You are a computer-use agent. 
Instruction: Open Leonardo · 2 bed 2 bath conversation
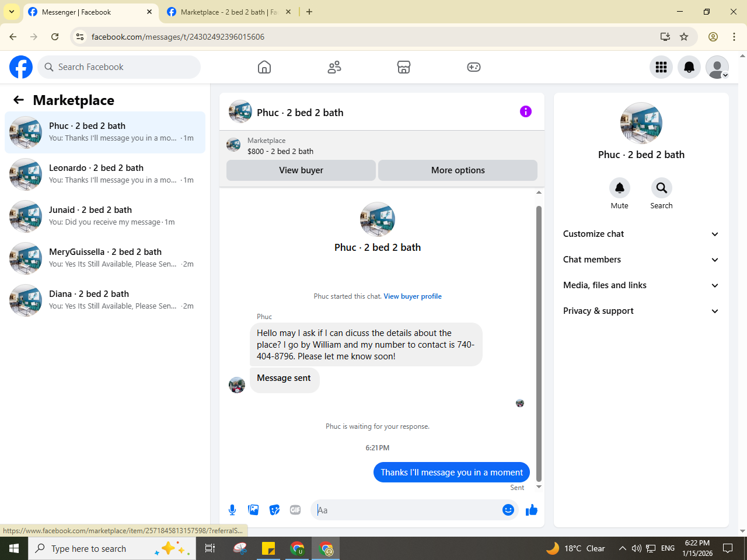(x=105, y=174)
